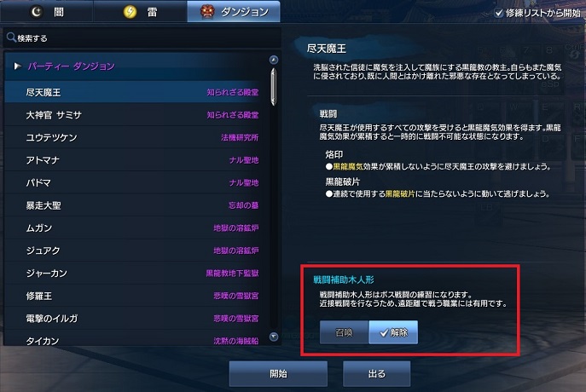This screenshot has height=392, width=586.
Task: Select ユウテツケン boss entry
Action: click(132, 137)
